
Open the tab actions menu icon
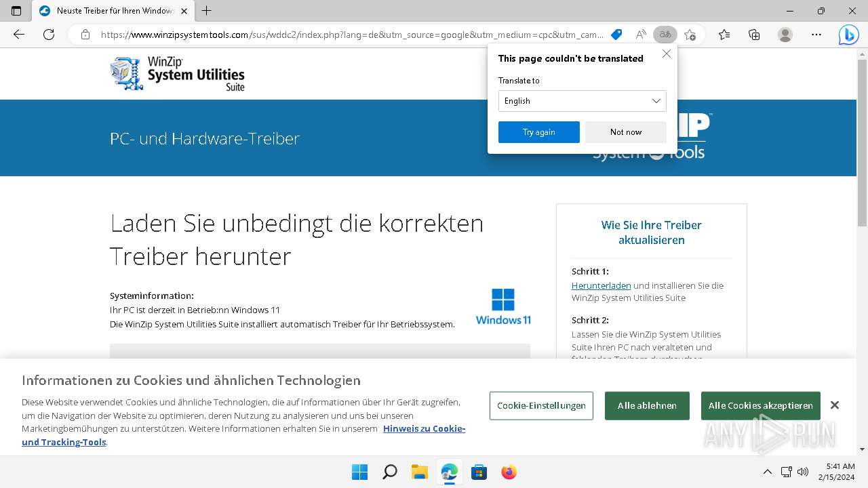(x=16, y=11)
